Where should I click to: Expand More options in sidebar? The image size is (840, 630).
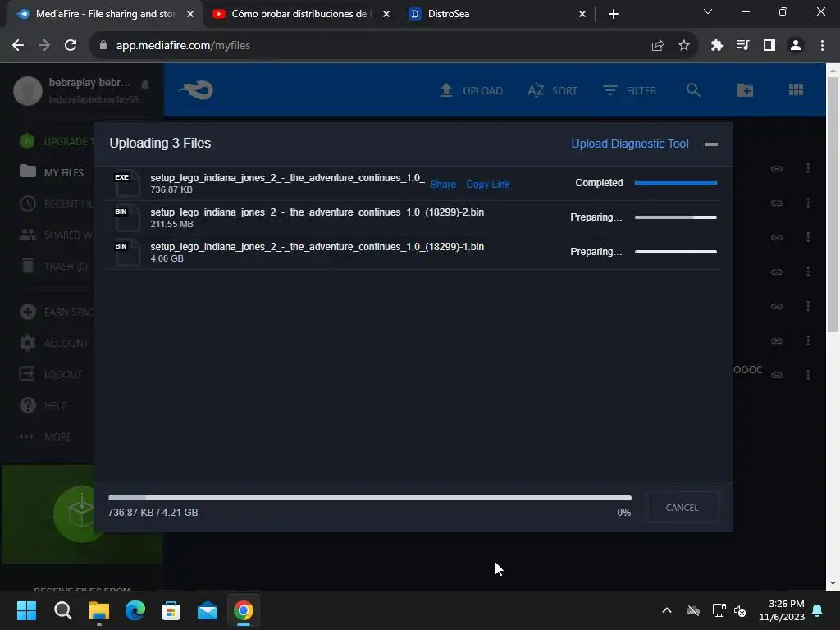[x=46, y=436]
